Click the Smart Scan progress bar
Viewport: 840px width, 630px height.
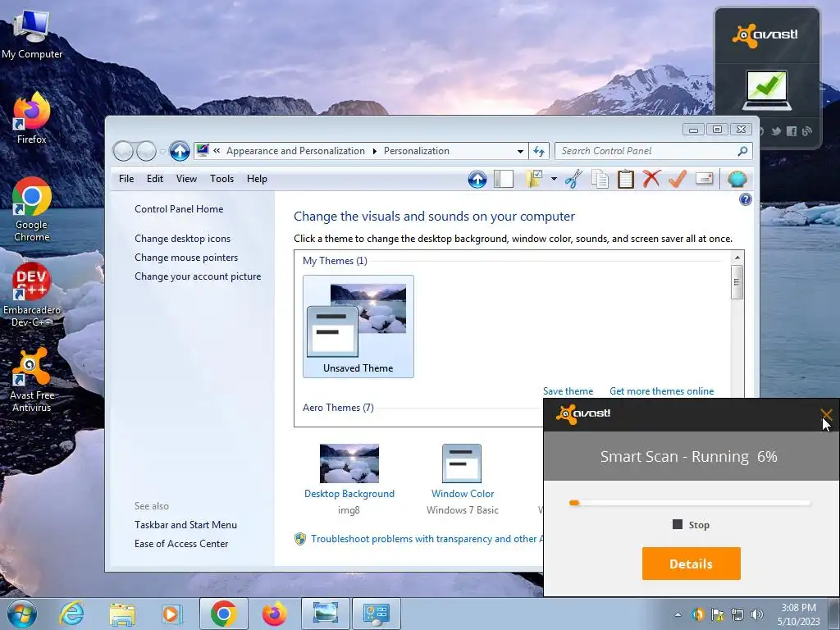tap(690, 503)
